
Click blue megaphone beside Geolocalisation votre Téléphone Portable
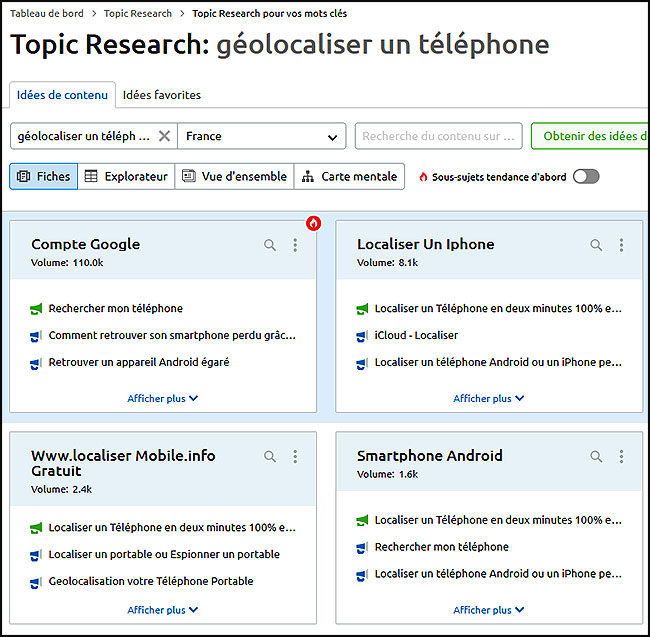click(36, 582)
